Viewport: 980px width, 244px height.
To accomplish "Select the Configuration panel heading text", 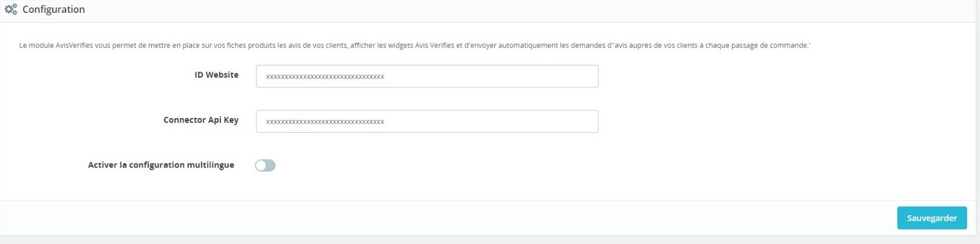I will [54, 9].
